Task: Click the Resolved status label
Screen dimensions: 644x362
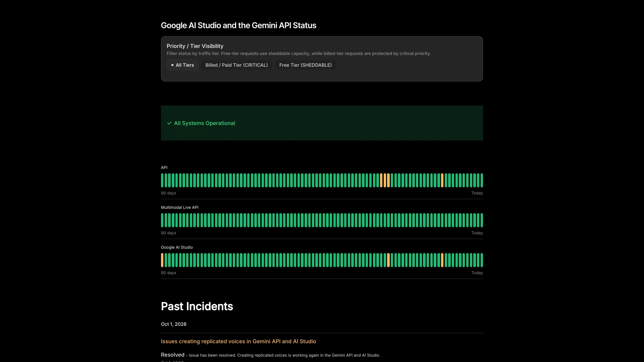Action: click(173, 355)
